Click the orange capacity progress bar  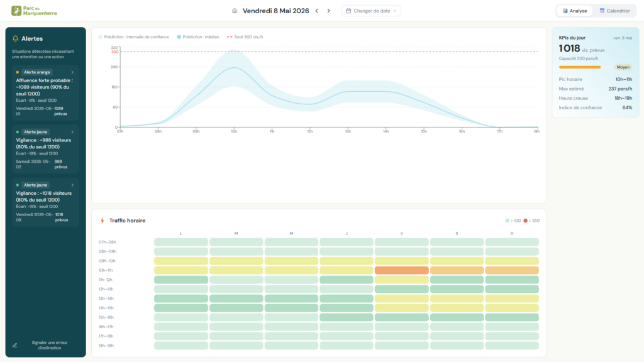pos(579,67)
